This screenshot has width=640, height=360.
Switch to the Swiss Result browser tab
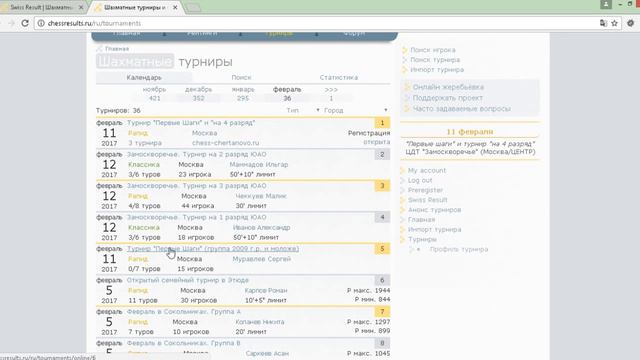coord(41,7)
